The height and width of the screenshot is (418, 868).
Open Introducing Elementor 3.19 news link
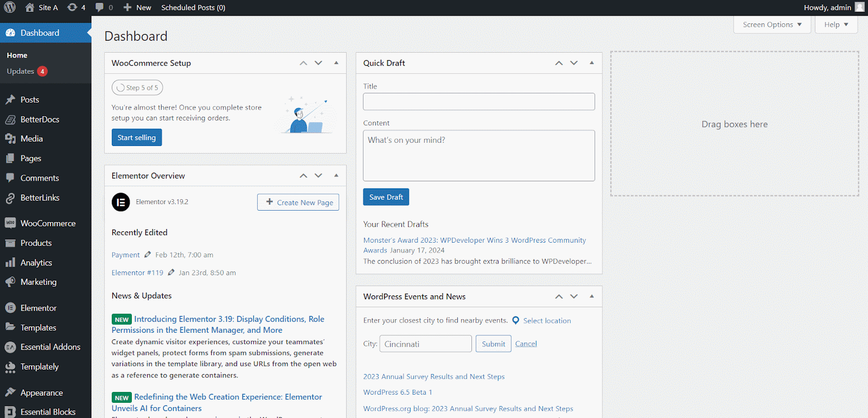218,325
